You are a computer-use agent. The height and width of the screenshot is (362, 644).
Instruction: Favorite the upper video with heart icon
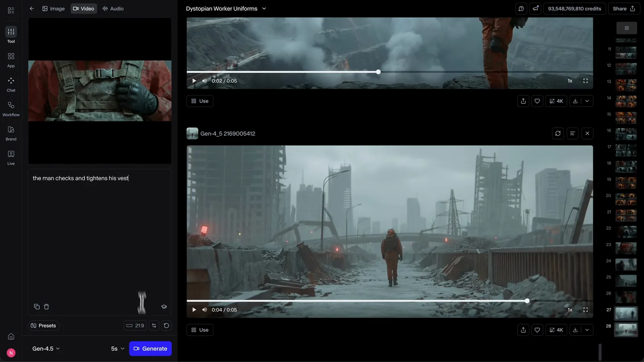click(537, 101)
